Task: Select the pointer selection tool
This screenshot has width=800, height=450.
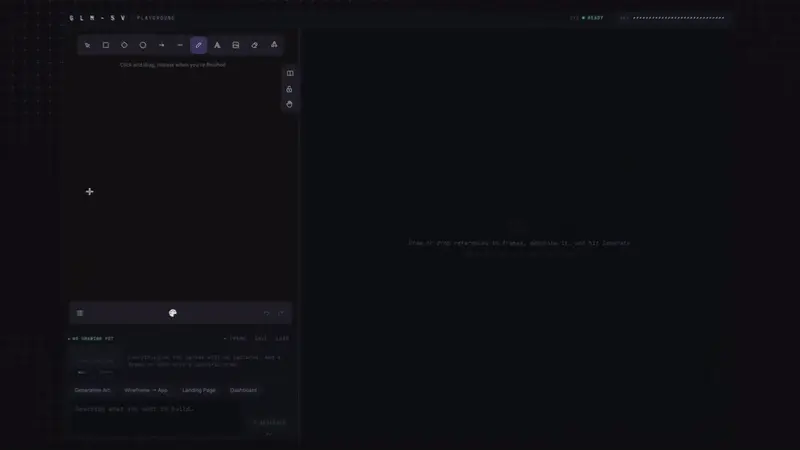Action: pyautogui.click(x=87, y=45)
